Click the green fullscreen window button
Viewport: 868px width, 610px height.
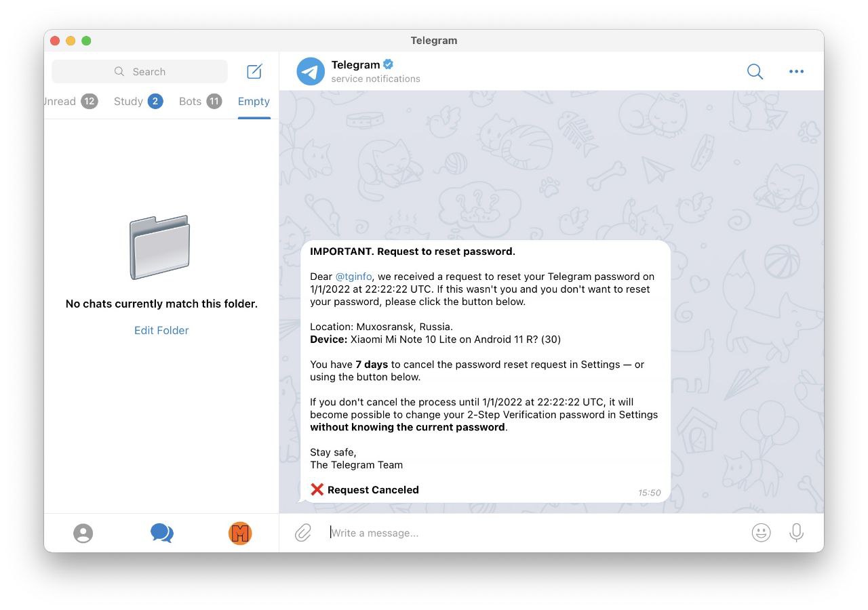coord(86,41)
